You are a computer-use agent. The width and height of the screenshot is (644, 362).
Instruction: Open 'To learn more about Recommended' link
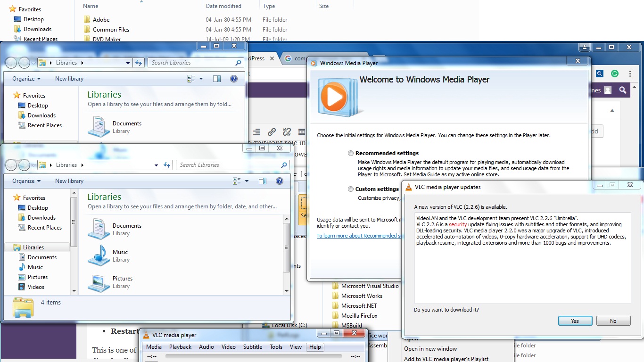[358, 236]
